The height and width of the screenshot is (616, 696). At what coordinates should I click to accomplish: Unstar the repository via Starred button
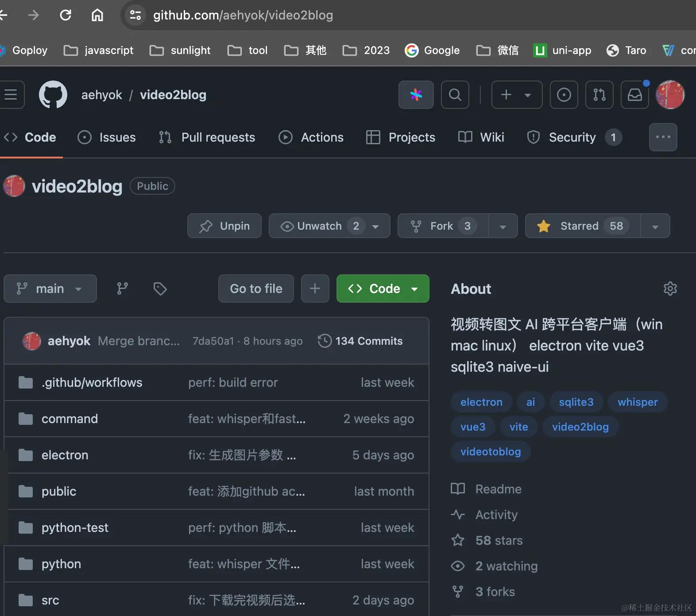583,226
